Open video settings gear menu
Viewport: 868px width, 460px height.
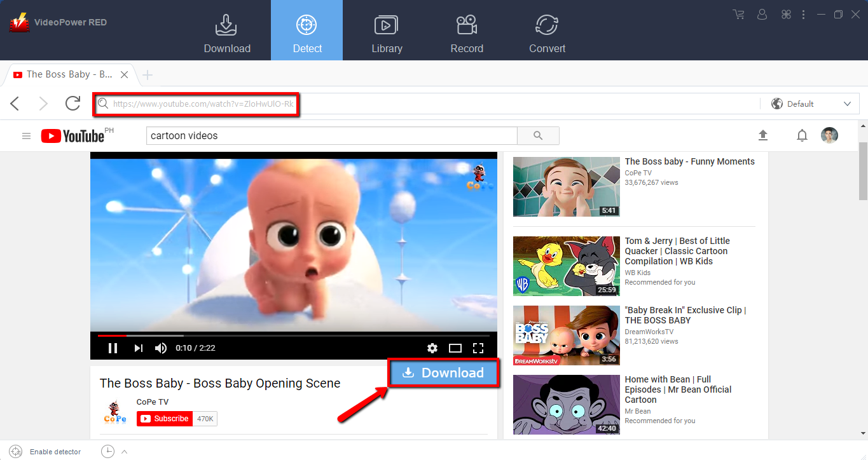(x=432, y=348)
